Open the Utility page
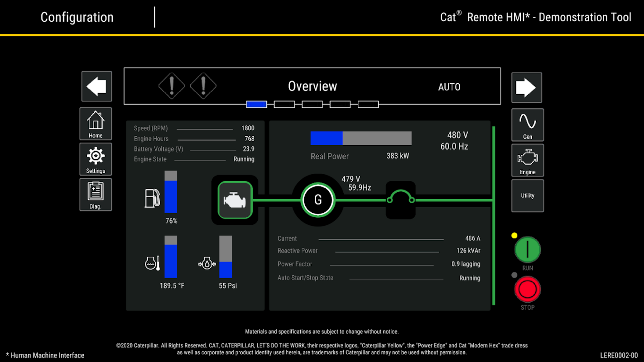Screen dimensions: 644x362 [x=528, y=195]
